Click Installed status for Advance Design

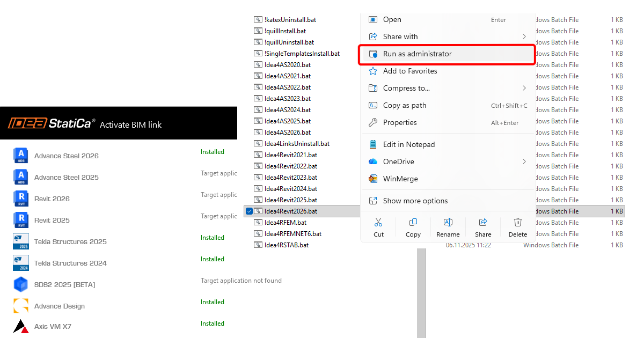213,302
